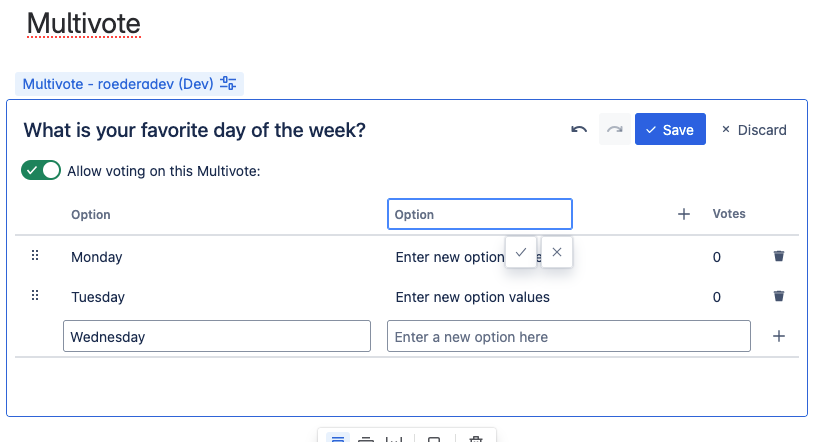Discard the Multivote changes

click(754, 130)
